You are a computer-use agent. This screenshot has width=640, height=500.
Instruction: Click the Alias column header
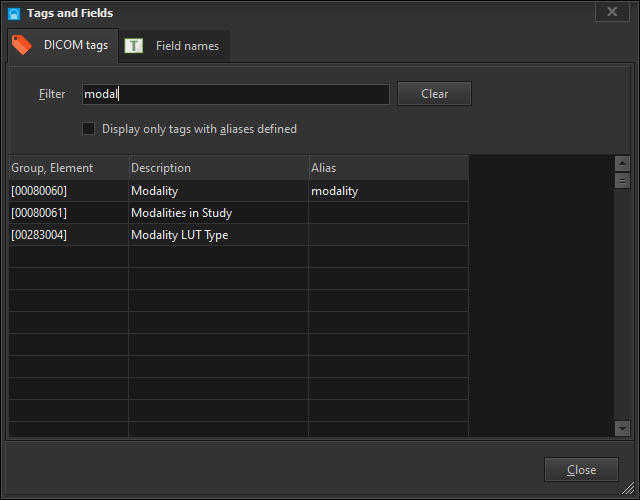[x=388, y=168]
